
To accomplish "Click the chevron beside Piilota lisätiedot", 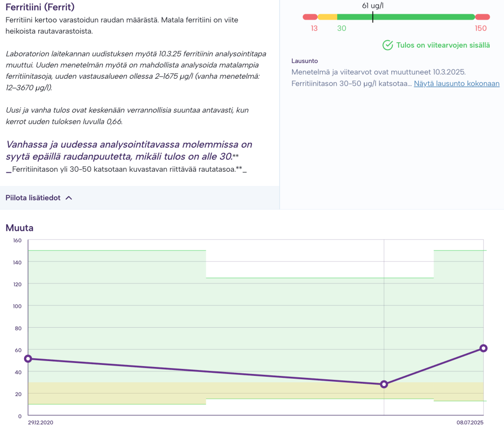I will click(69, 198).
